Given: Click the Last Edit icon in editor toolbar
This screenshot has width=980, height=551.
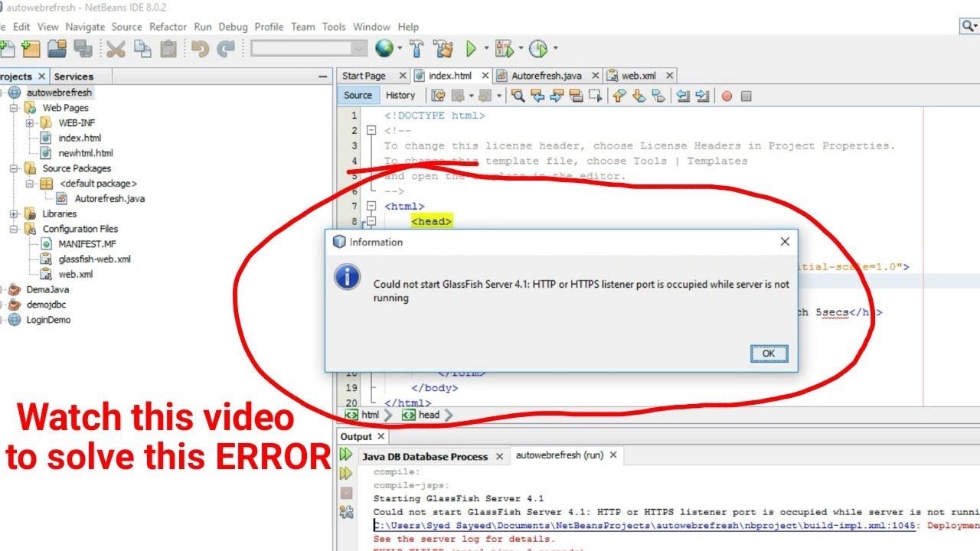Looking at the screenshot, I should pyautogui.click(x=438, y=96).
